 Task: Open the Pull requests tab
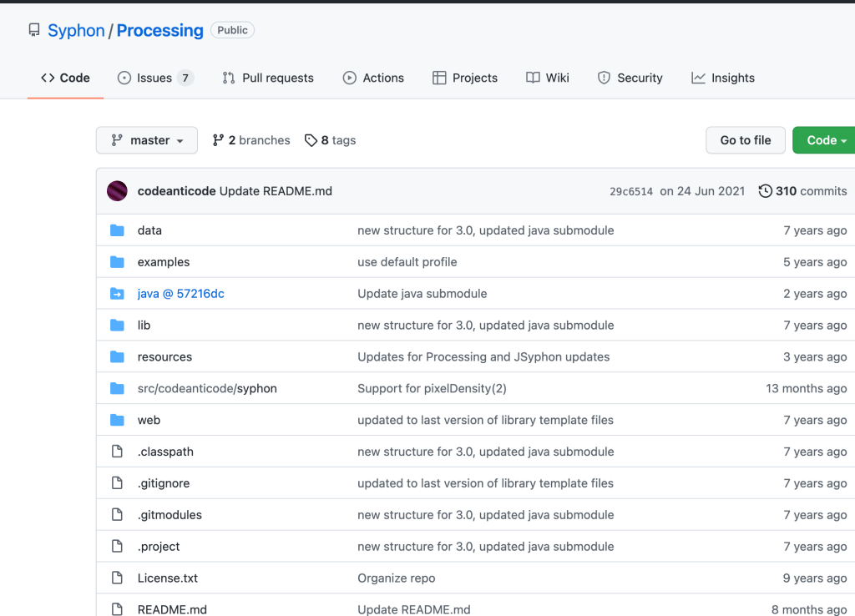pos(268,78)
